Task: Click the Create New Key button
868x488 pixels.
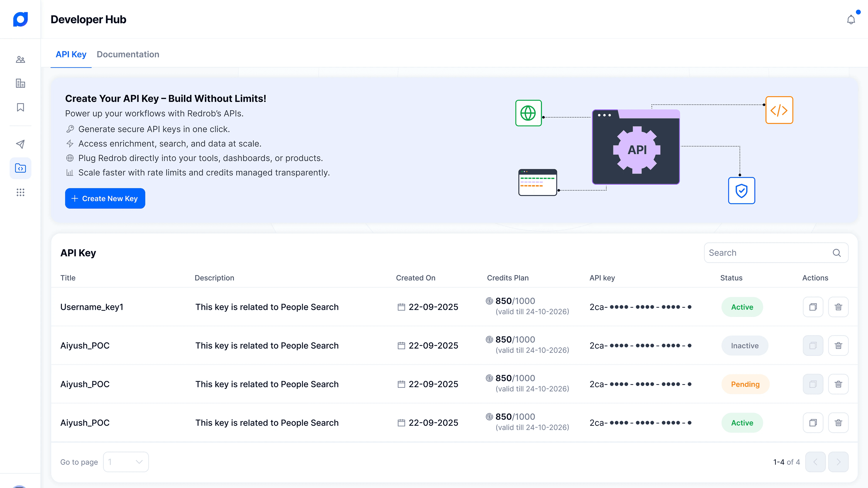Action: tap(105, 198)
